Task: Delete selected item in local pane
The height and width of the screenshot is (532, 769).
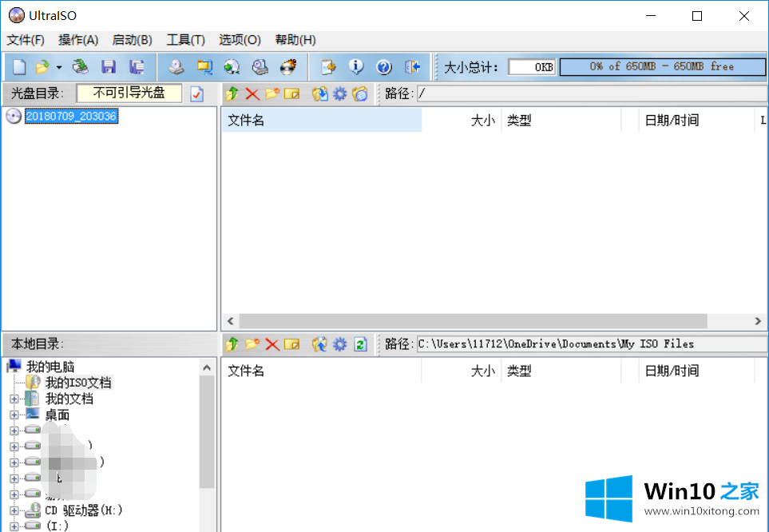Action: coord(272,344)
